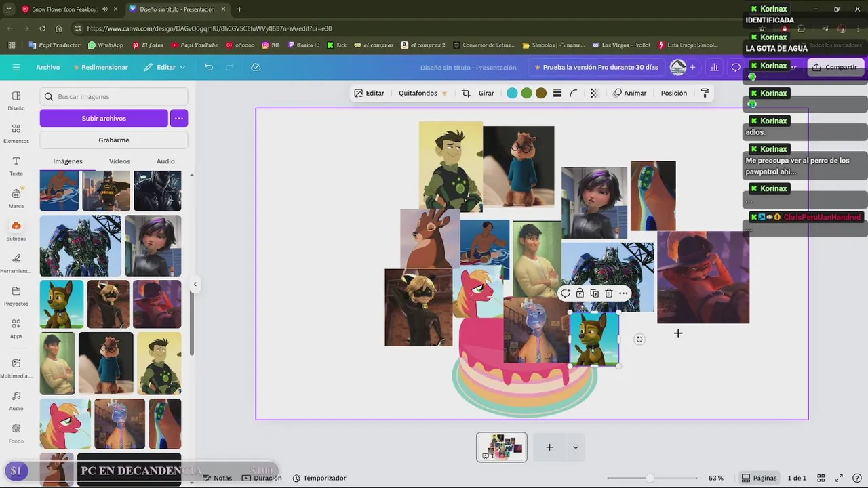Image resolution: width=868 pixels, height=488 pixels.
Task: Select the page 1 thumbnail
Action: pos(502,447)
